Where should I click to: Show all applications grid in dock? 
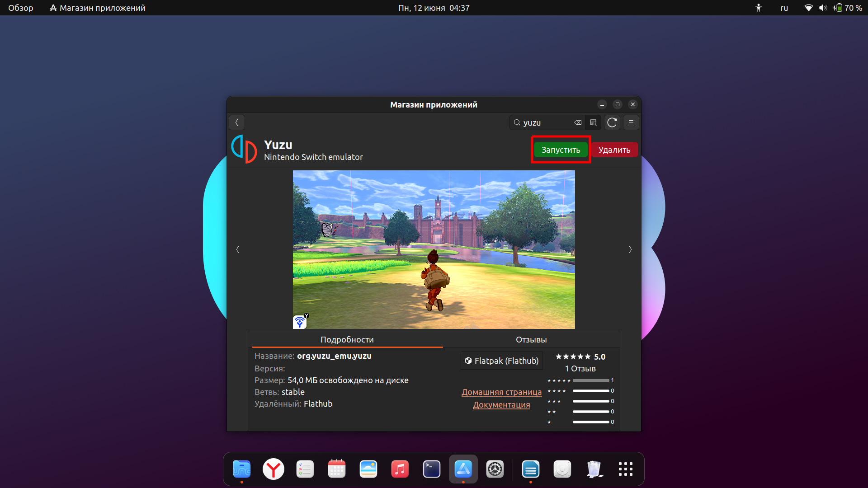[x=626, y=469]
